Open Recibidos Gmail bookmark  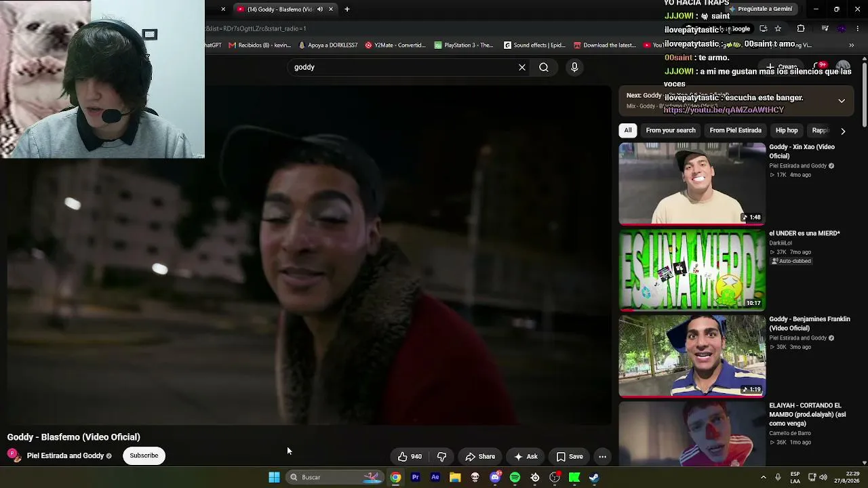(259, 45)
